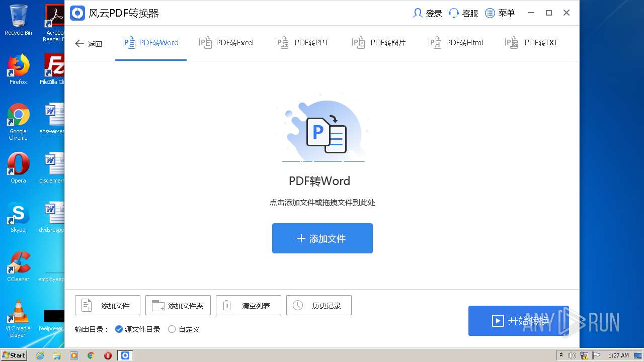Select 源文件目录 output radio option
The height and width of the screenshot is (362, 644).
coord(137,329)
